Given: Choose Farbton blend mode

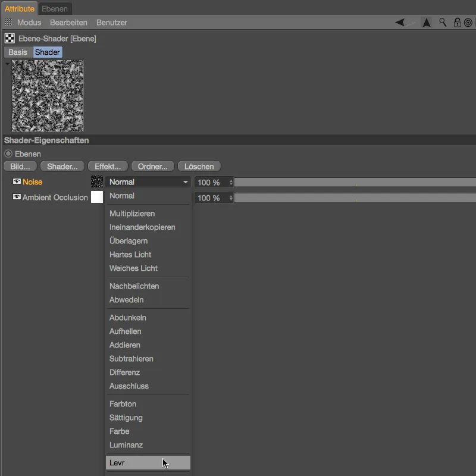Looking at the screenshot, I should click(148, 404).
